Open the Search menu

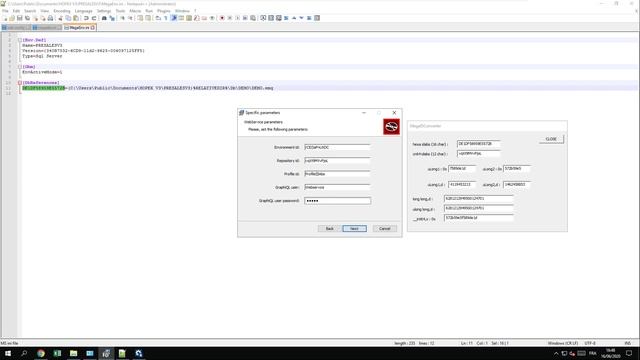[x=30, y=11]
